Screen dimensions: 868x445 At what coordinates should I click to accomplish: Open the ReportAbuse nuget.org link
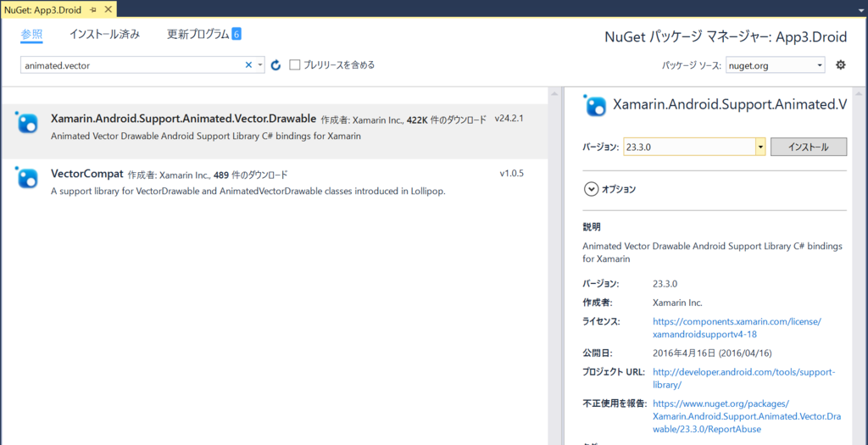(x=746, y=416)
